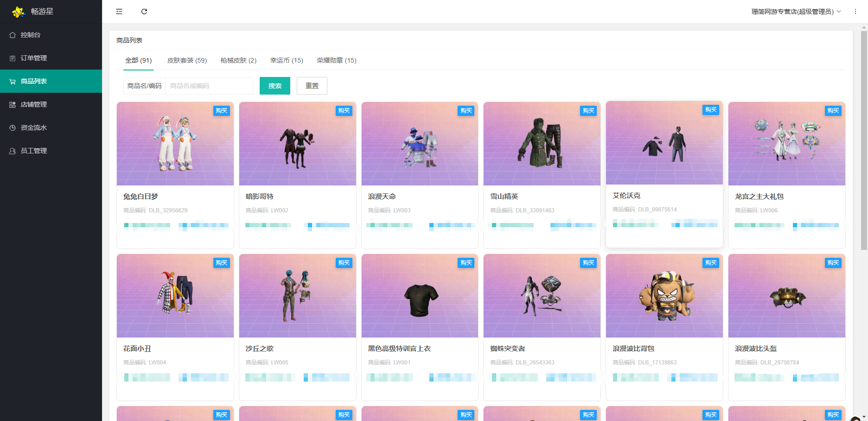Go to 订单管理 in the sidebar

coord(51,58)
